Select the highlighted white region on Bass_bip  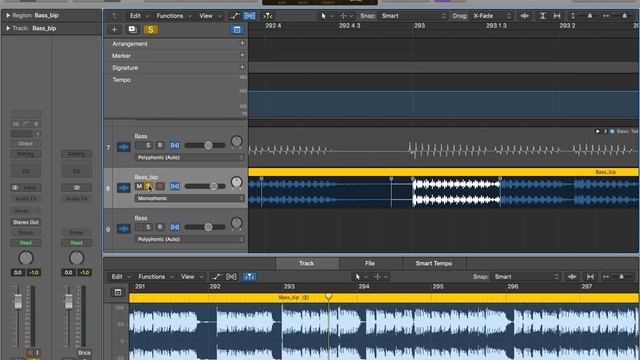pyautogui.click(x=456, y=192)
